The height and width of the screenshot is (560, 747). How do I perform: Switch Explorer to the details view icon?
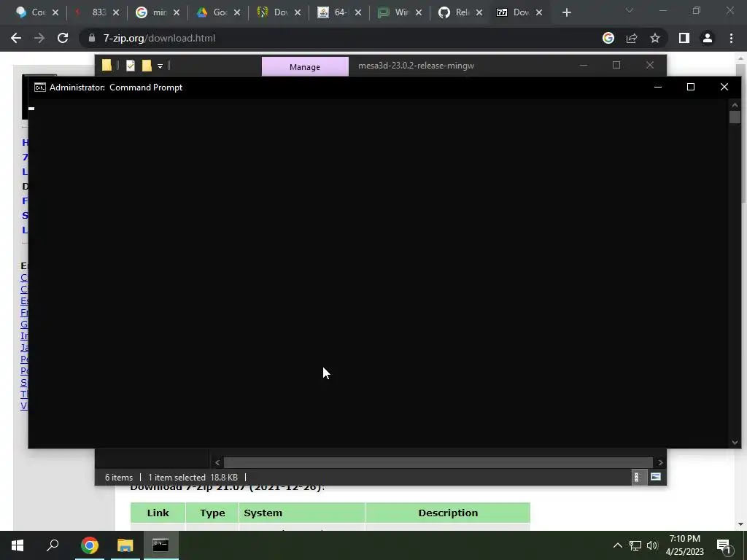coord(637,477)
